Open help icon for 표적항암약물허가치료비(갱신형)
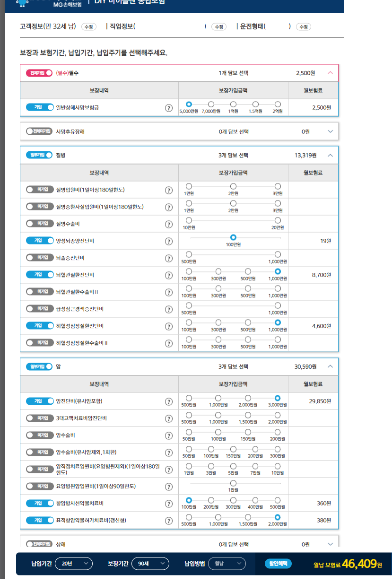 click(168, 521)
